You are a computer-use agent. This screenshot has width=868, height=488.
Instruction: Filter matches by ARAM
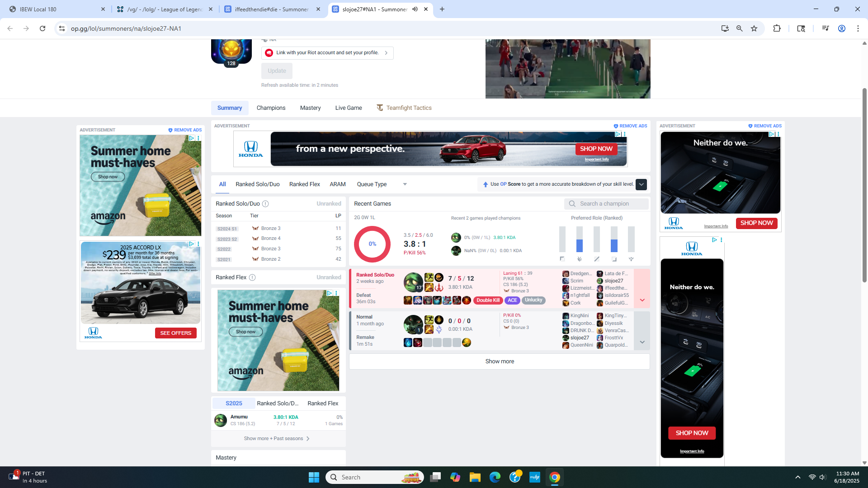click(337, 184)
